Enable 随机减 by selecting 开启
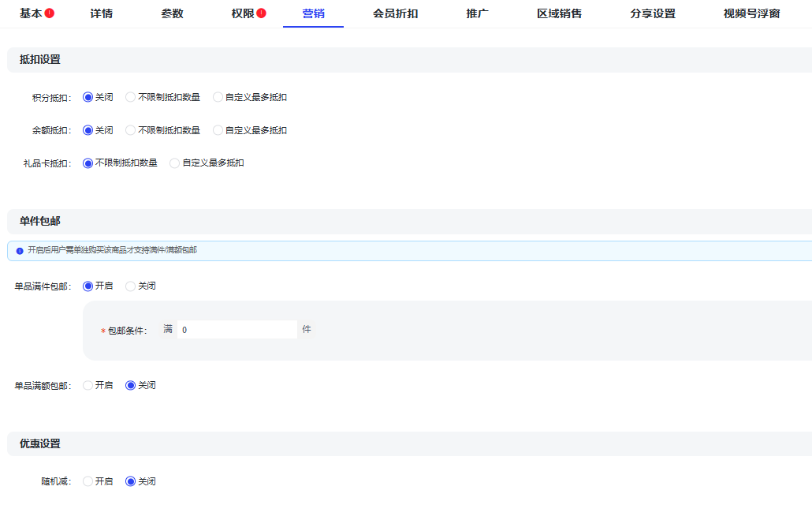 click(88, 481)
